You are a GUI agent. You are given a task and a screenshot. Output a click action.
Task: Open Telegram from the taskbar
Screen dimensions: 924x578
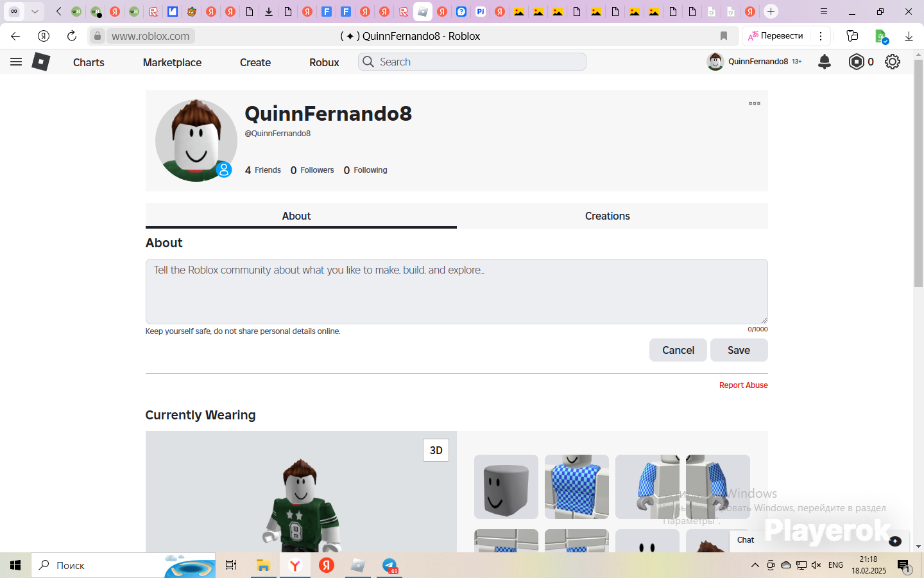[x=389, y=565]
